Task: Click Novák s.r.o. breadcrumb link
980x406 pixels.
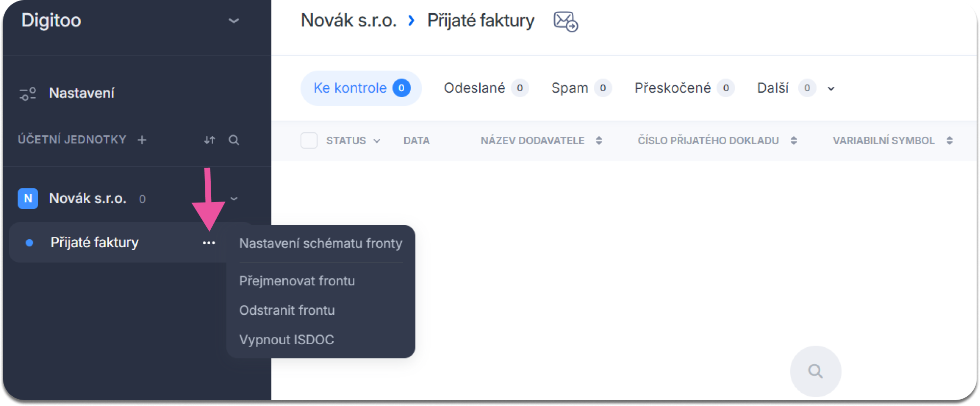Action: point(348,21)
